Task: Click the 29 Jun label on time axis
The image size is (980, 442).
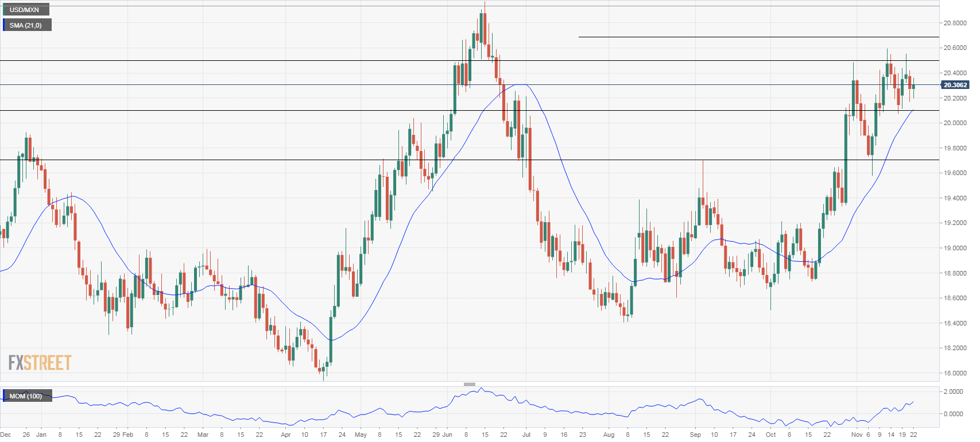Action: pyautogui.click(x=442, y=435)
